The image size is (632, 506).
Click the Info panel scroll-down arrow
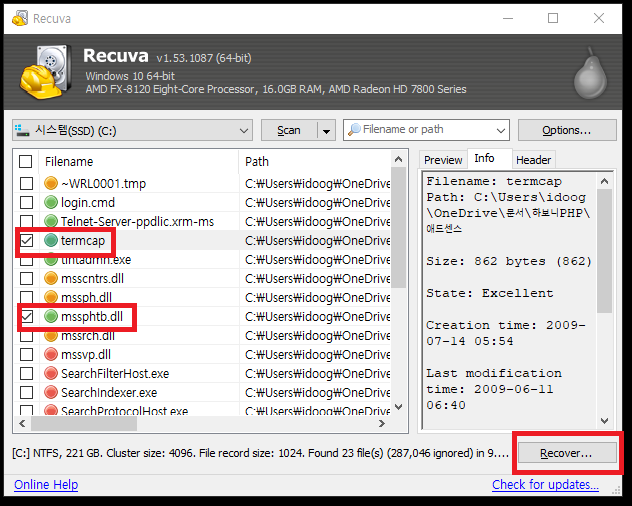coord(604,421)
